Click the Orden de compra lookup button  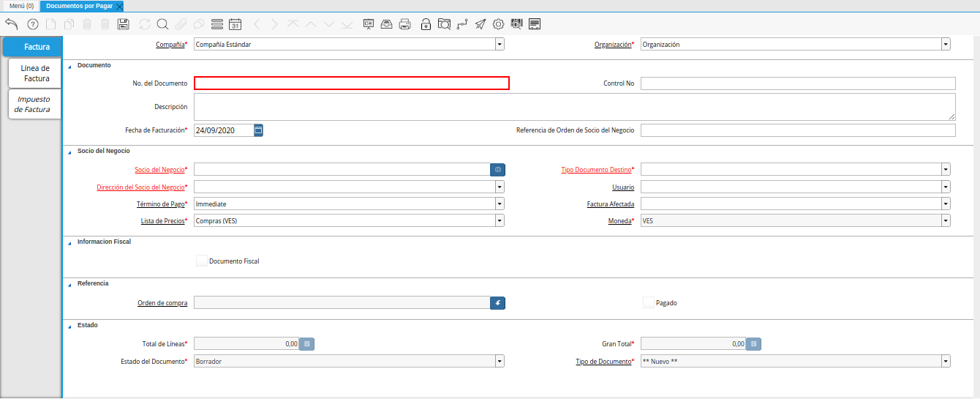point(497,302)
